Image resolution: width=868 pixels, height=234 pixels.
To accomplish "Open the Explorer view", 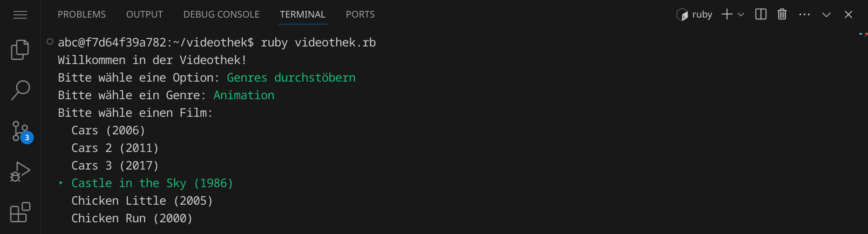I will pos(20,50).
